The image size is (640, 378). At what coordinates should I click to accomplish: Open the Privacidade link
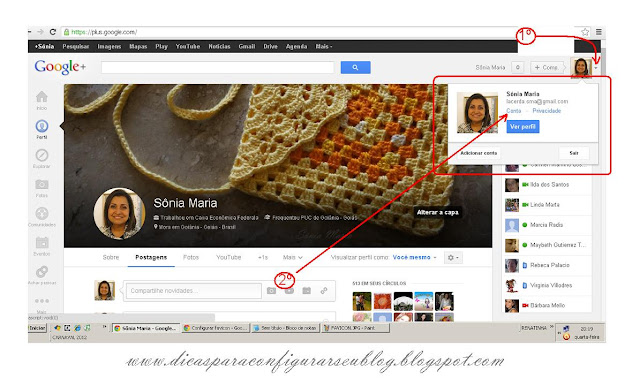(x=547, y=111)
